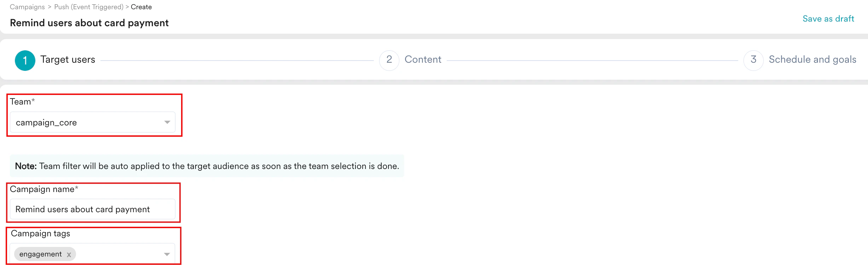The width and height of the screenshot is (868, 265).
Task: Click the Create breadcrumb item
Action: click(141, 7)
